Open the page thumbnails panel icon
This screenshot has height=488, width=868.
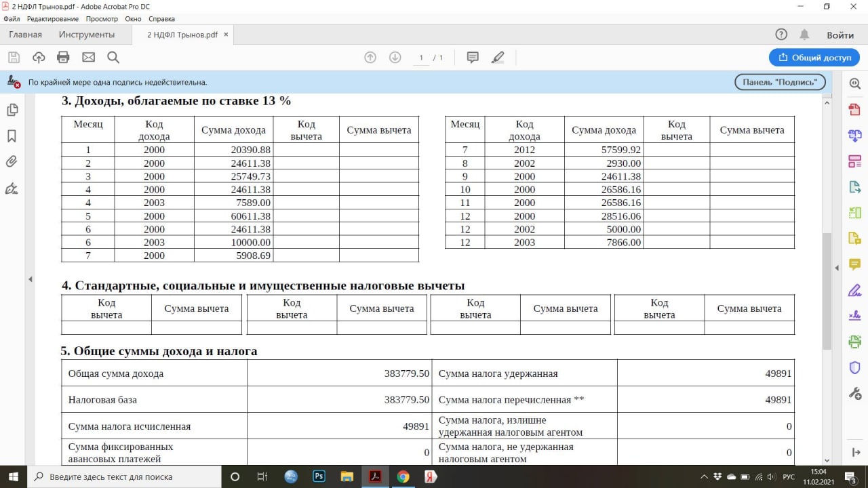click(x=12, y=110)
